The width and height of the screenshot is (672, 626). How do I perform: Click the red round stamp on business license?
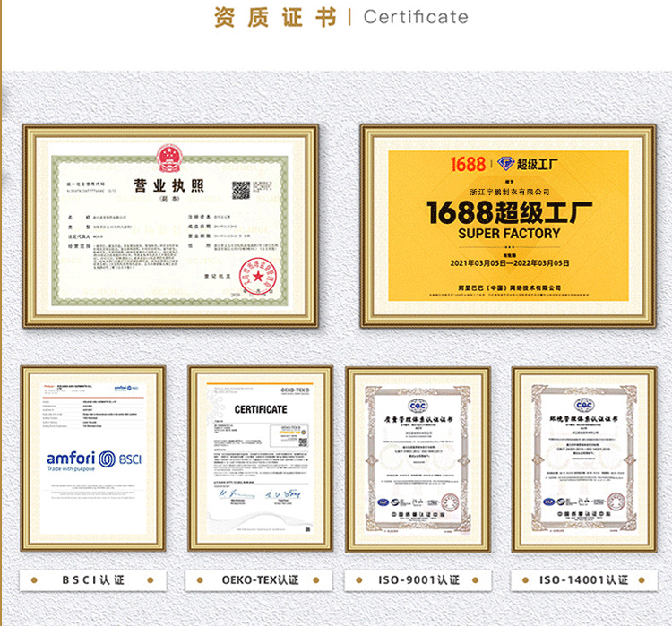click(x=257, y=277)
